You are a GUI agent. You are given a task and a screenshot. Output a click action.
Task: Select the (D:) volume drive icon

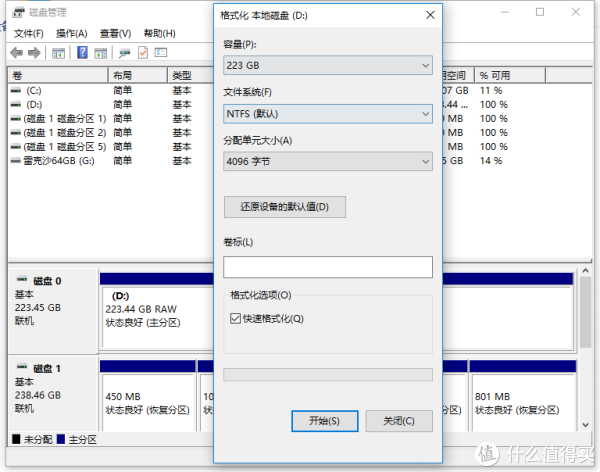tap(16, 105)
